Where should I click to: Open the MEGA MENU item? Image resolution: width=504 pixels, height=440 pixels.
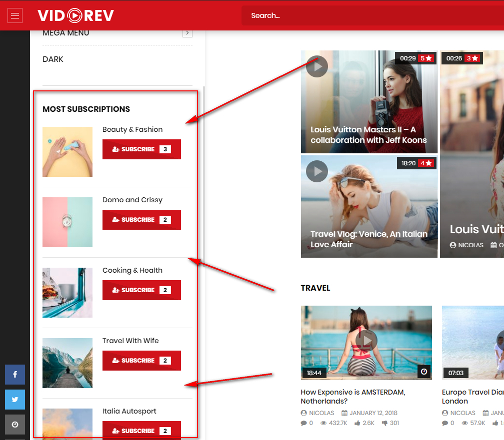point(66,33)
